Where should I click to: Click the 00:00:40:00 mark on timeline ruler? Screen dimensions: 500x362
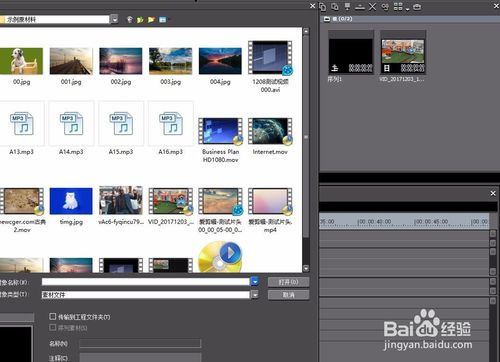(375, 222)
